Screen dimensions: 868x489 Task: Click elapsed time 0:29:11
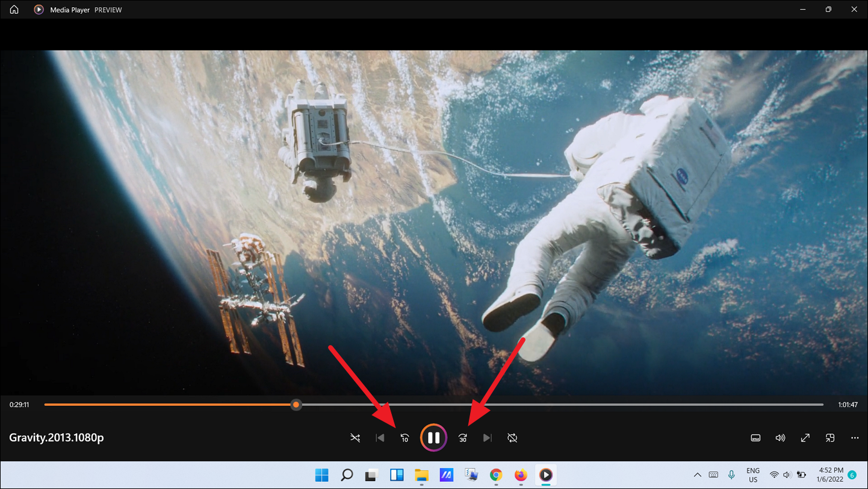pyautogui.click(x=19, y=405)
